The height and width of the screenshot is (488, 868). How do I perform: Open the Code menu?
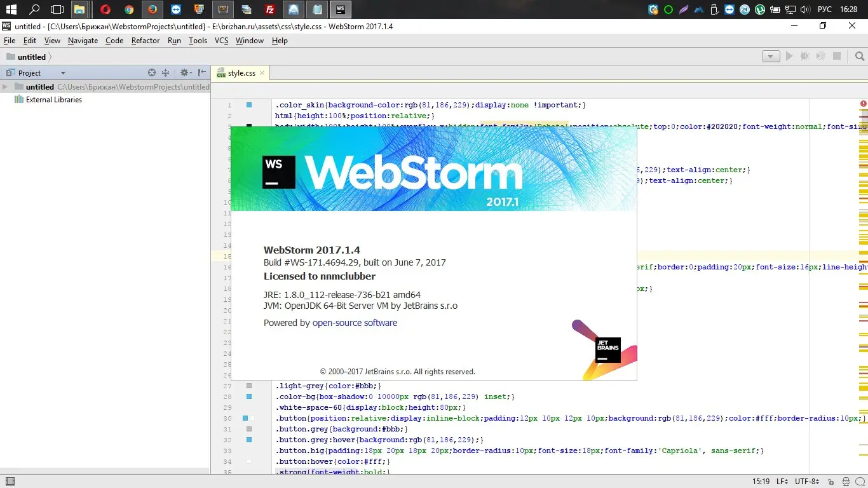pos(114,41)
